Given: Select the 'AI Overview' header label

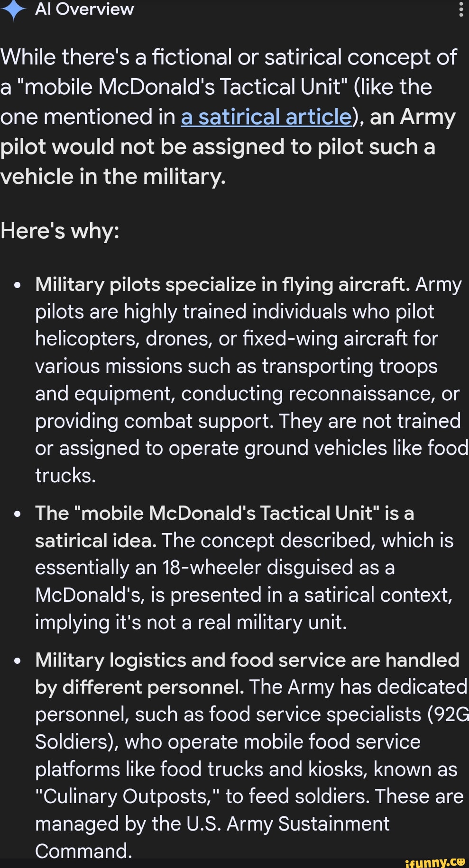Looking at the screenshot, I should pyautogui.click(x=84, y=9).
